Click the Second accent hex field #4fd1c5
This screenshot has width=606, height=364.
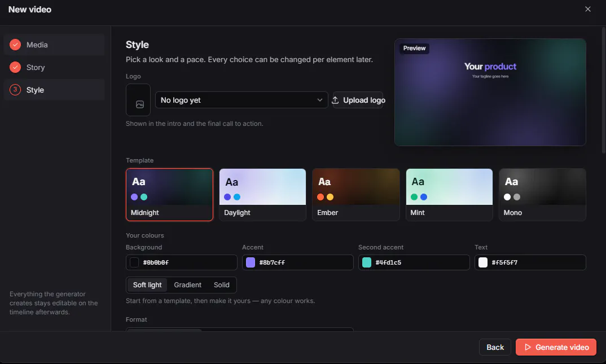[414, 262]
